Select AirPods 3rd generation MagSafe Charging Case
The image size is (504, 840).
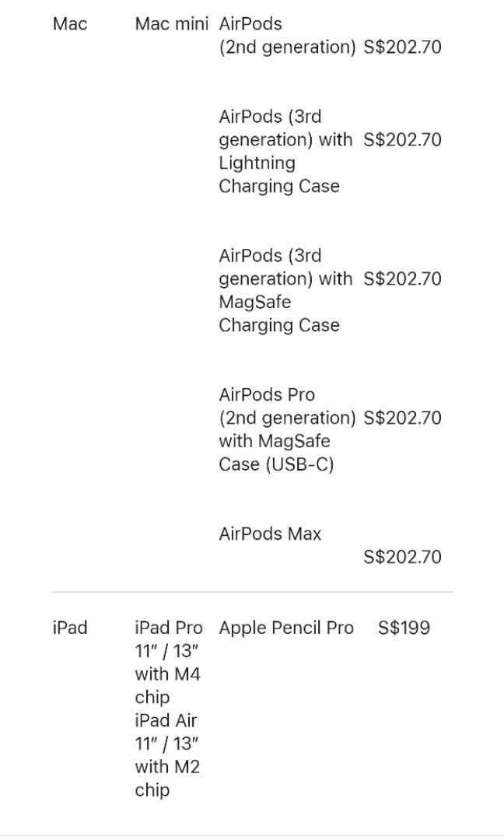pyautogui.click(x=285, y=290)
